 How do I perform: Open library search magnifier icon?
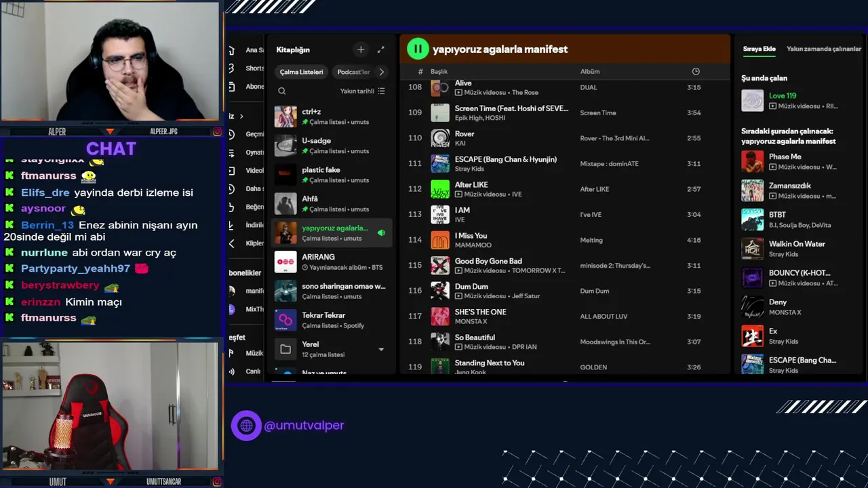tap(282, 91)
